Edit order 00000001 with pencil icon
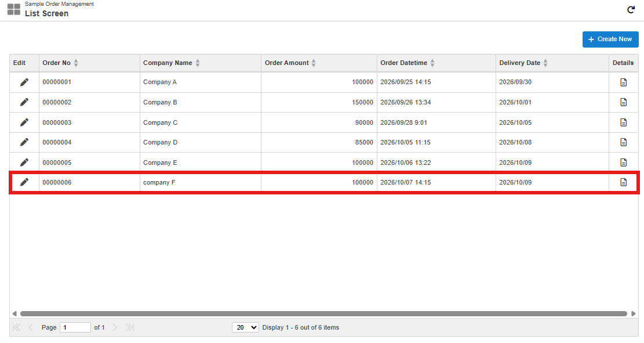644x343 pixels. (x=24, y=82)
